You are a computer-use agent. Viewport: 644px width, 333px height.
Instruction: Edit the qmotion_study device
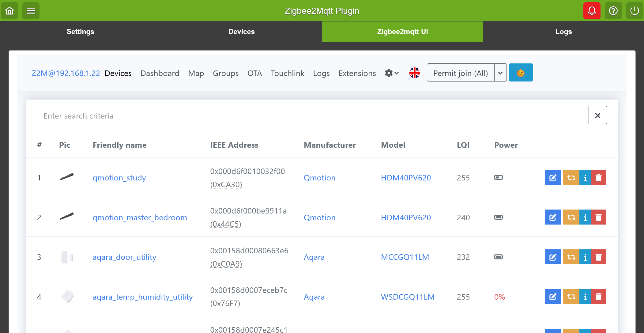click(x=553, y=178)
